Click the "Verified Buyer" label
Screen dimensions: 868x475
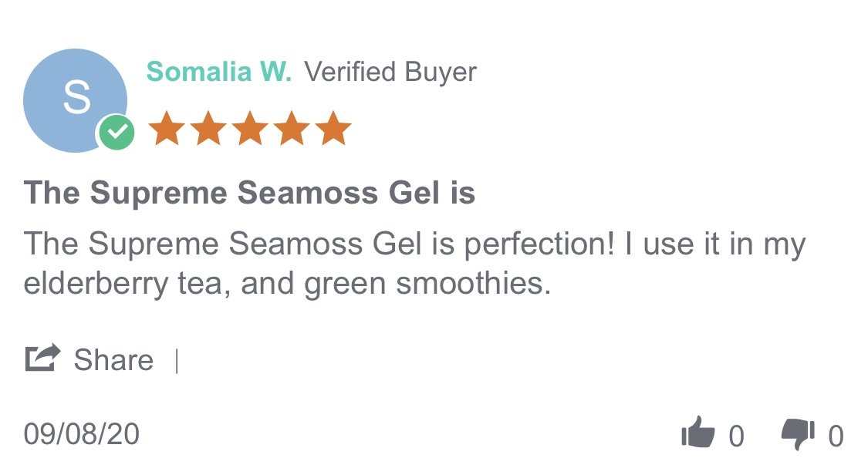(x=390, y=72)
